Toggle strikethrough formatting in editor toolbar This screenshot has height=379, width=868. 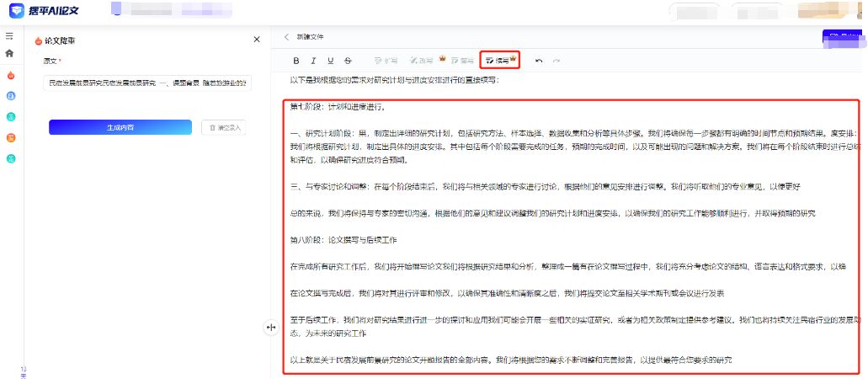pos(348,61)
